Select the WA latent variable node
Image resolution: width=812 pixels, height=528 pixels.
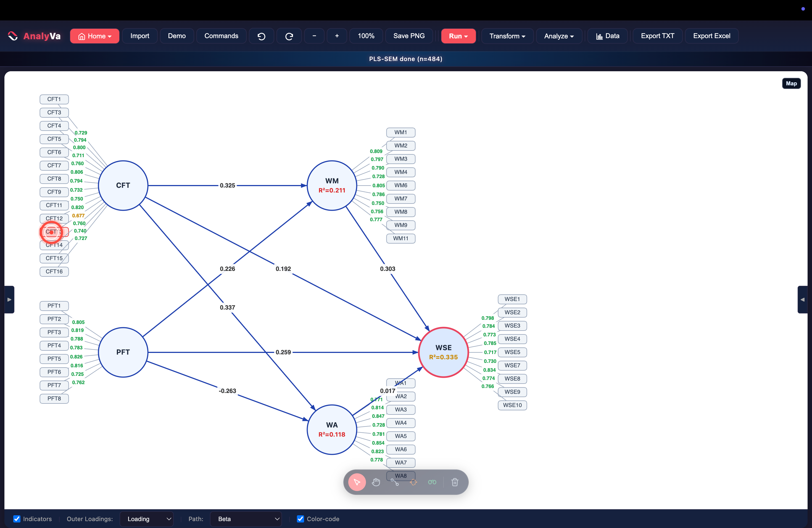332,430
